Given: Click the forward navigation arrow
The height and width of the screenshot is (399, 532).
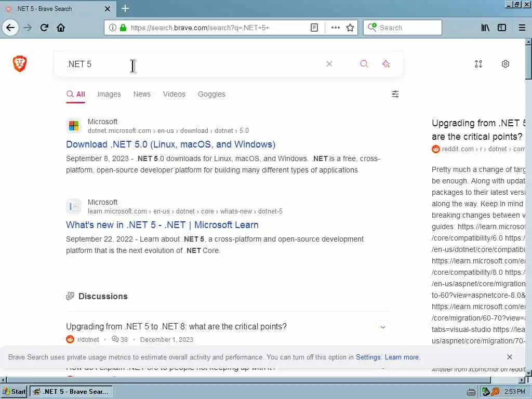Looking at the screenshot, I should click(28, 28).
